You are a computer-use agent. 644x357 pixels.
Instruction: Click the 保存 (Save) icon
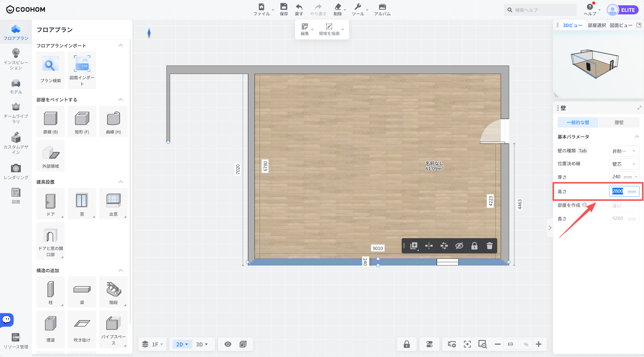point(284,7)
